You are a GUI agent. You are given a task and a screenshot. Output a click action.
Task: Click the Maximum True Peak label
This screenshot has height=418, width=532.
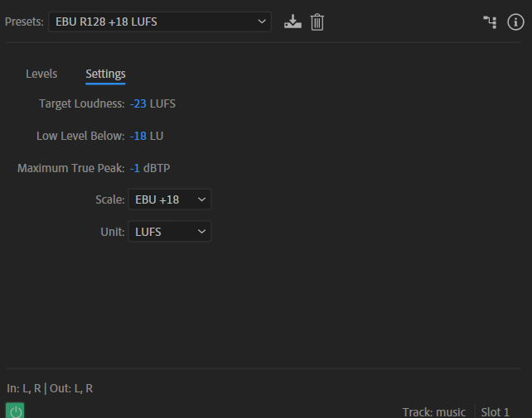[x=70, y=168]
